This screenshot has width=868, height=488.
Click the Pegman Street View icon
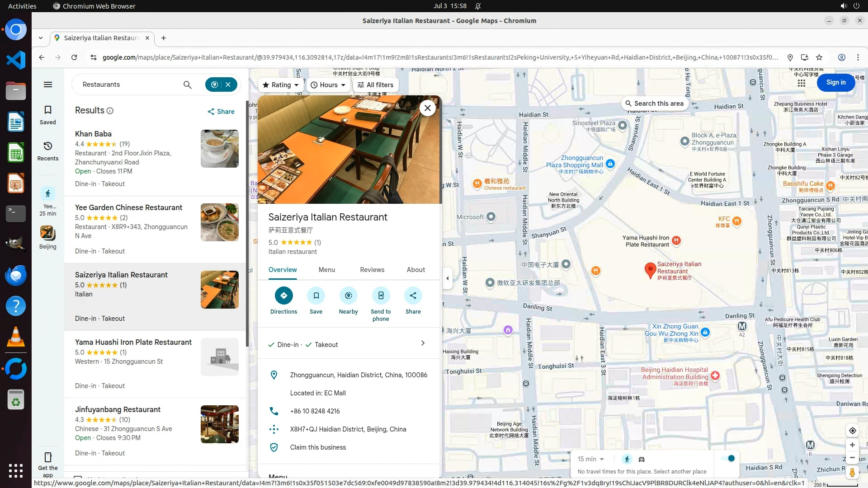pos(852,473)
